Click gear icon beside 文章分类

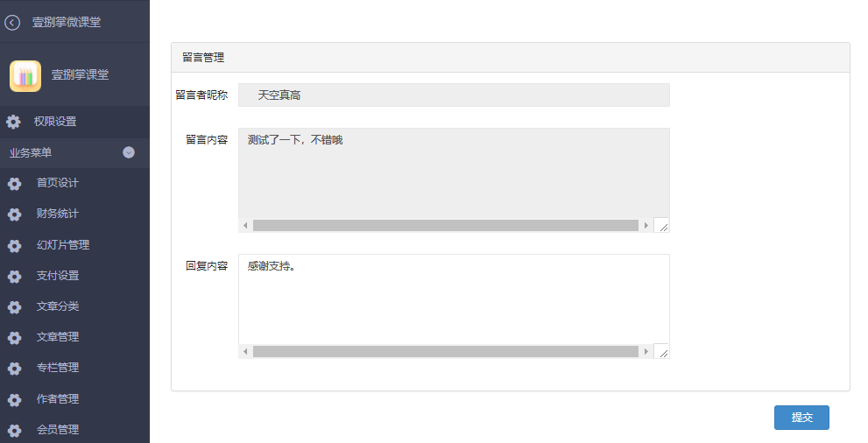(14, 307)
